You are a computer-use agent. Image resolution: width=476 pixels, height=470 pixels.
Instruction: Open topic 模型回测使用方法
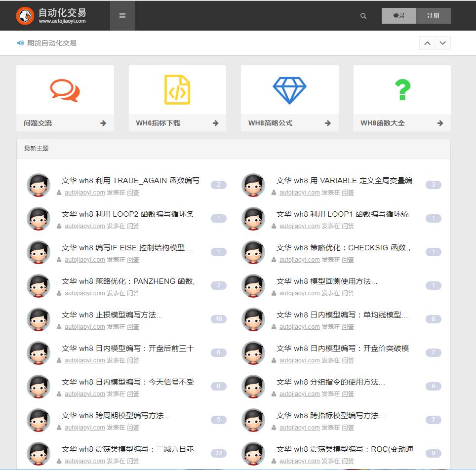(x=327, y=281)
